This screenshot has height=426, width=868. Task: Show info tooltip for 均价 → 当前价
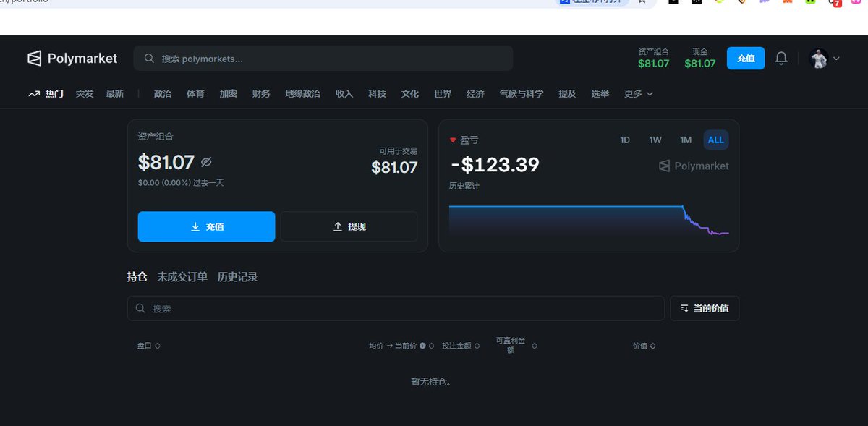422,346
